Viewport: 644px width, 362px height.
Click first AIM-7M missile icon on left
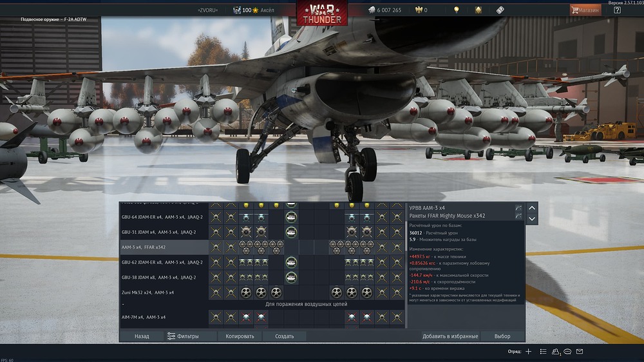tap(246, 317)
